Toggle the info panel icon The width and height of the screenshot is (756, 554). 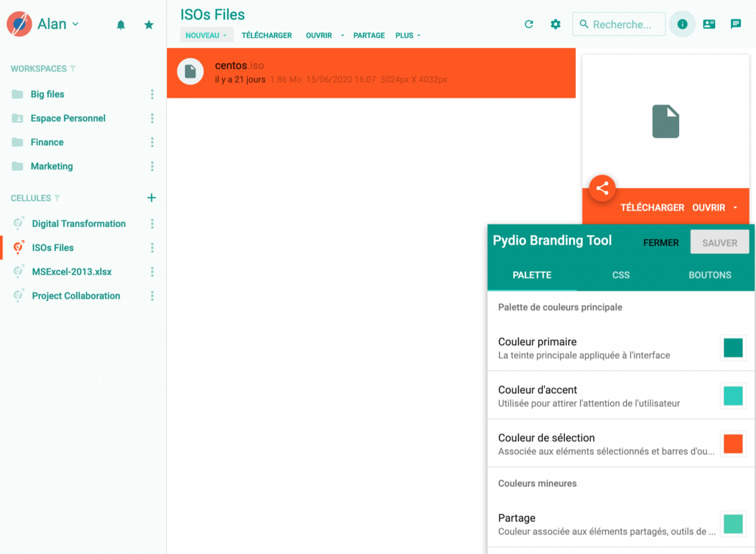pos(682,24)
